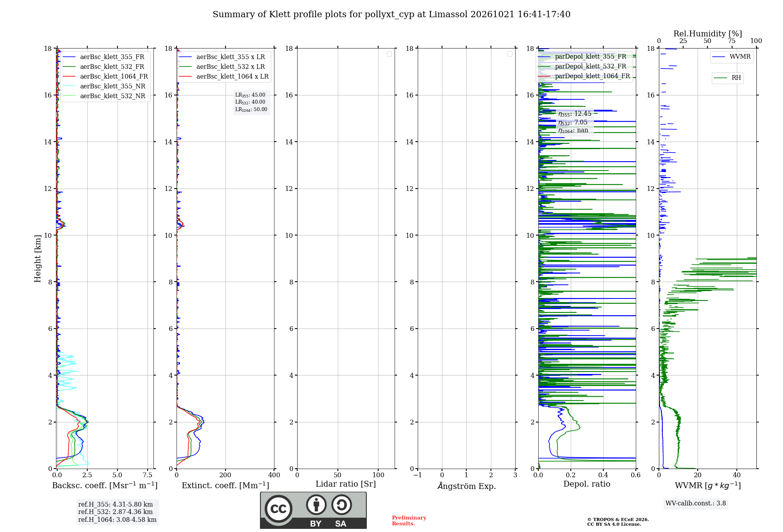The image size is (783, 532).
Task: Click the WV-calib.const.: 3.8 label
Action: 696,503
